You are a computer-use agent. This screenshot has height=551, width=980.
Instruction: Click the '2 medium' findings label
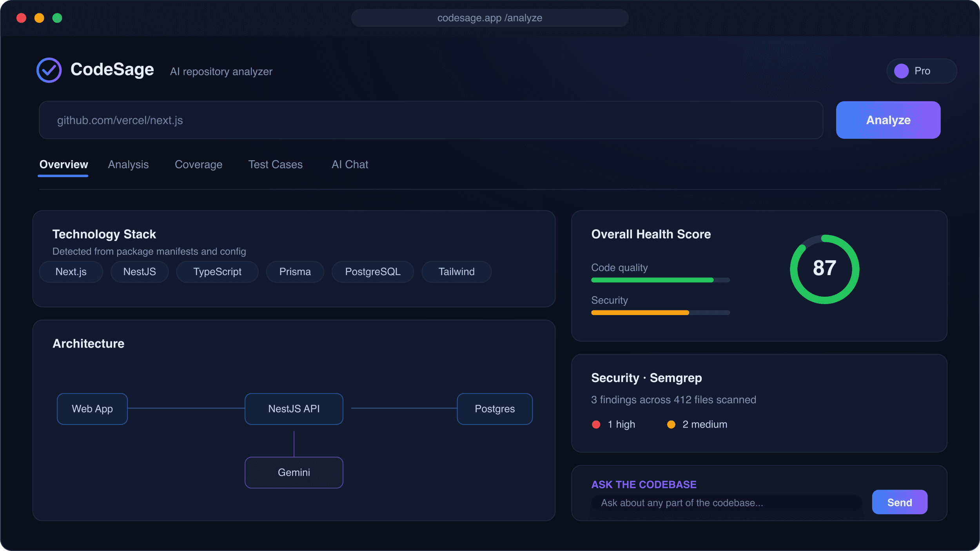pyautogui.click(x=705, y=424)
